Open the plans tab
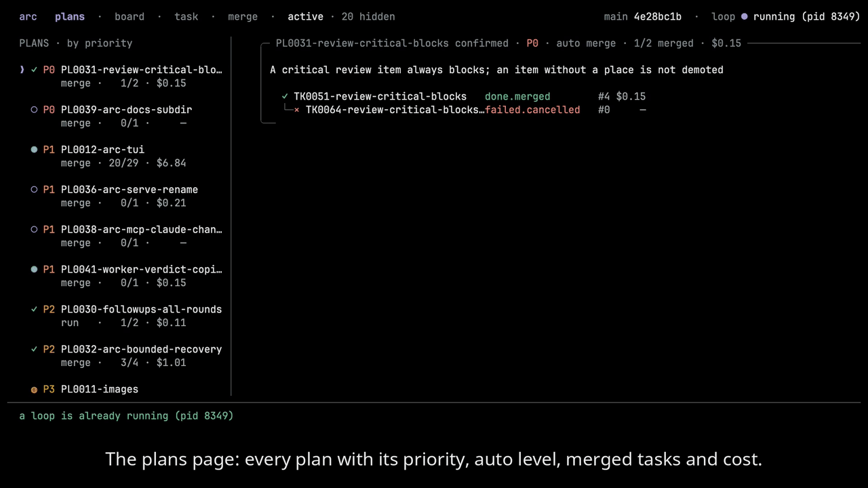868x488 pixels. (70, 16)
